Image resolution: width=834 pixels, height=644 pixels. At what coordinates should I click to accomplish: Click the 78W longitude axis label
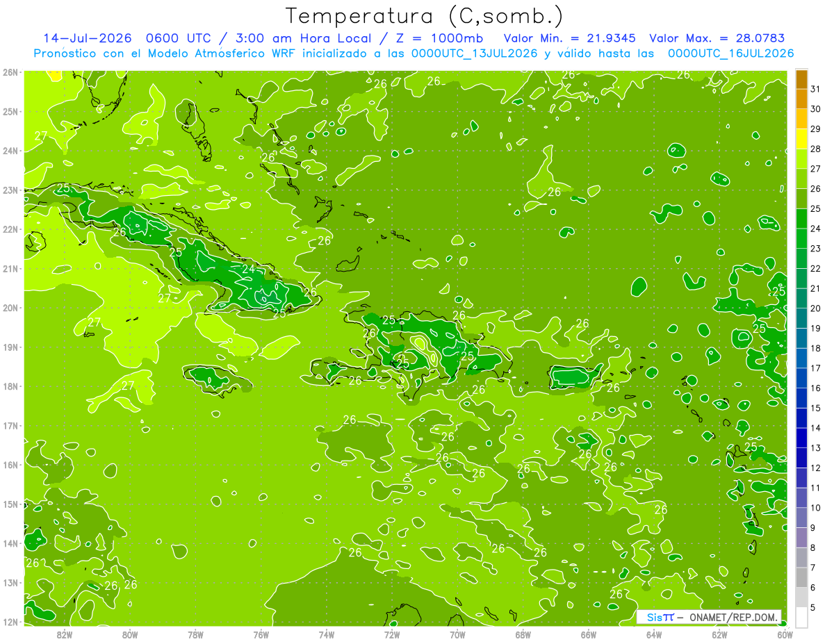pos(195,634)
